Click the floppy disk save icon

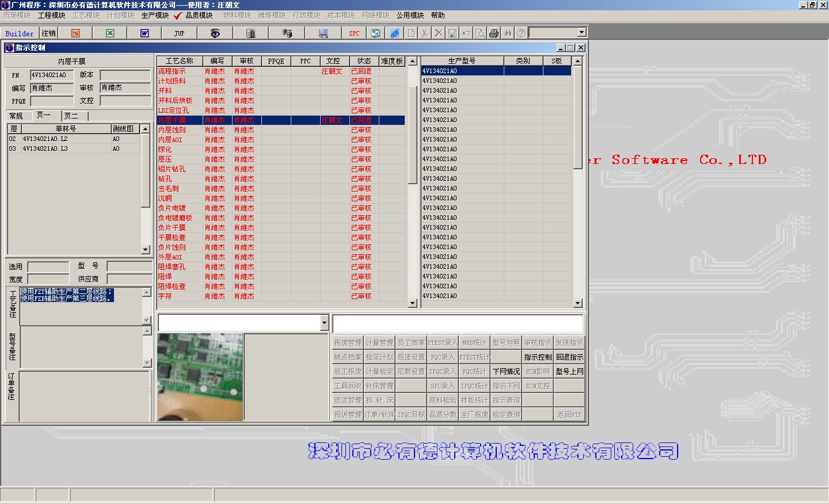[452, 33]
